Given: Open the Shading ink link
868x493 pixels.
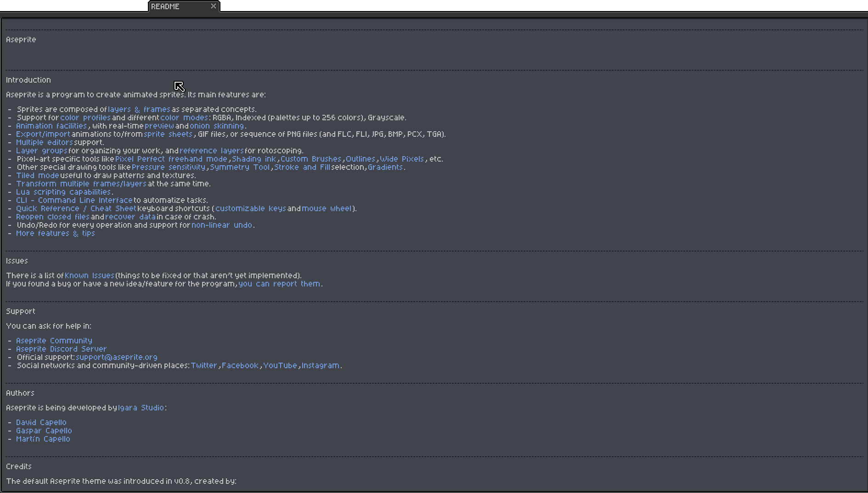Looking at the screenshot, I should pyautogui.click(x=254, y=159).
